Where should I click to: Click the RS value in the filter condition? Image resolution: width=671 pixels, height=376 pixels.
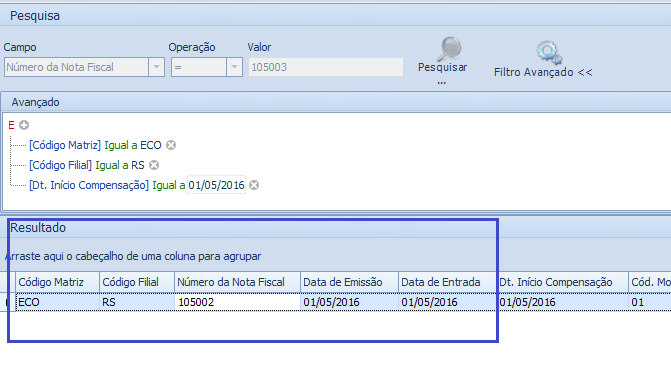click(x=138, y=165)
